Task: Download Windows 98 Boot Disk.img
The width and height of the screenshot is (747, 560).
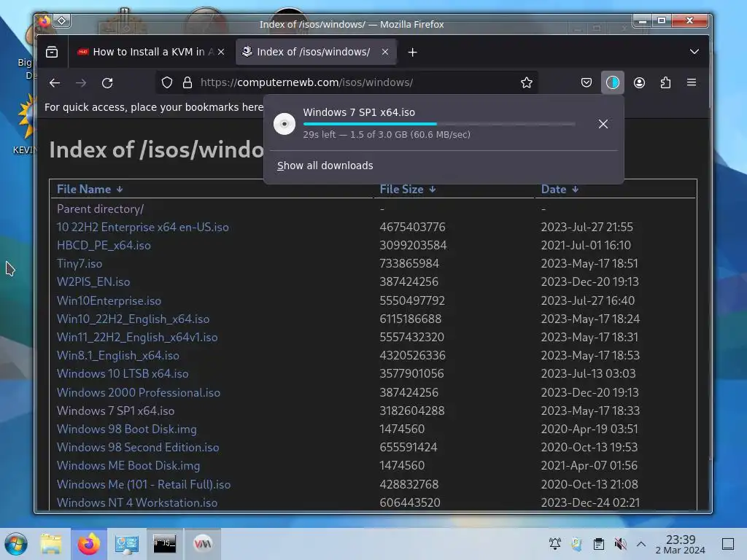Action: tap(126, 429)
